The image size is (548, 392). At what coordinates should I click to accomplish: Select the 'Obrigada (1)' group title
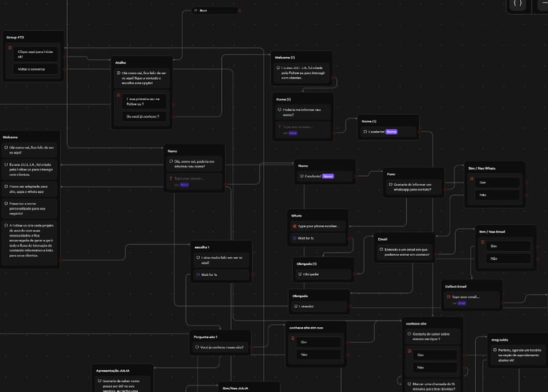coord(307,264)
